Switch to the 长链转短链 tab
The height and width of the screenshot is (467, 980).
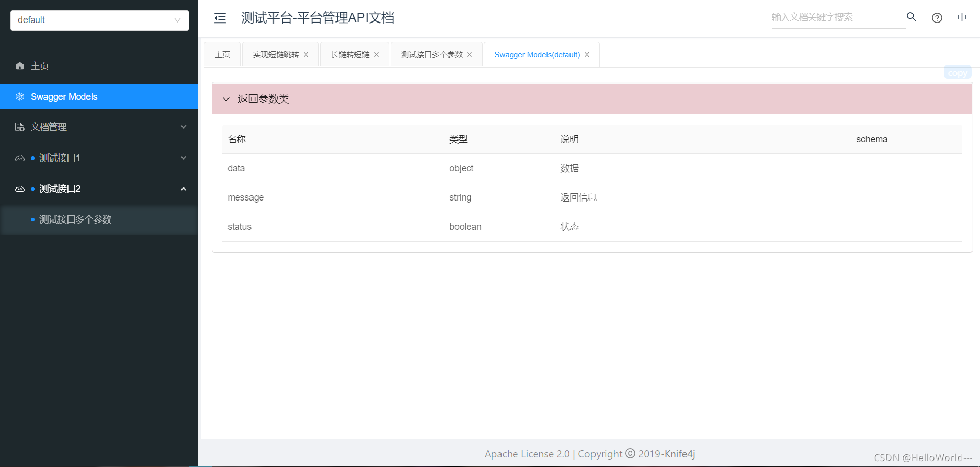point(350,55)
